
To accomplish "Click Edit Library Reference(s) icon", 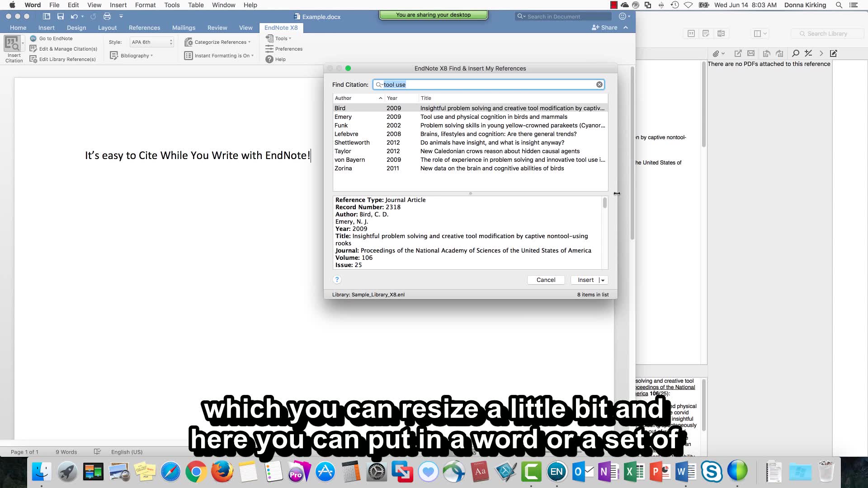I will (x=33, y=59).
